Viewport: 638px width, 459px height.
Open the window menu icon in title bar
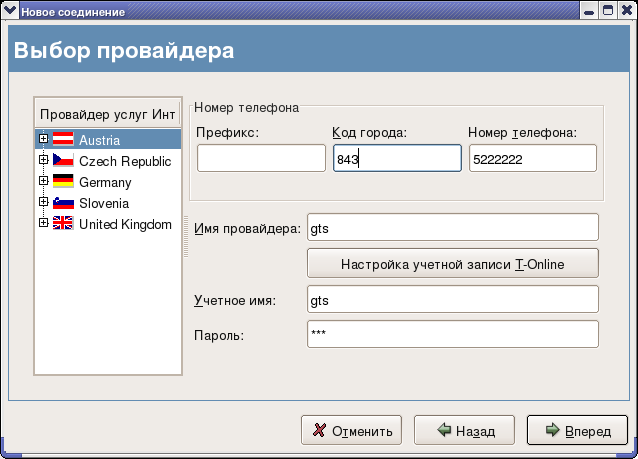10,10
